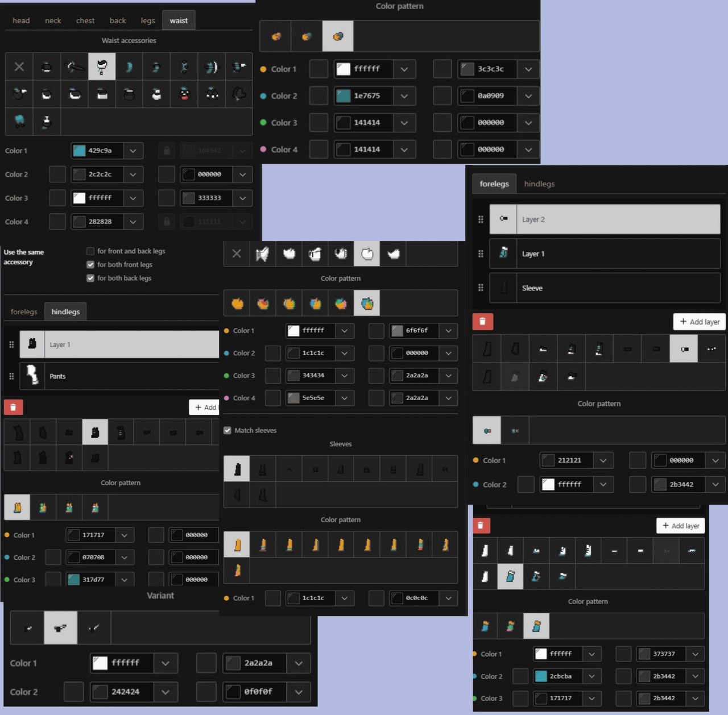Switch to the forelegs tab above the Pants list
This screenshot has height=715, width=728.
pos(24,312)
